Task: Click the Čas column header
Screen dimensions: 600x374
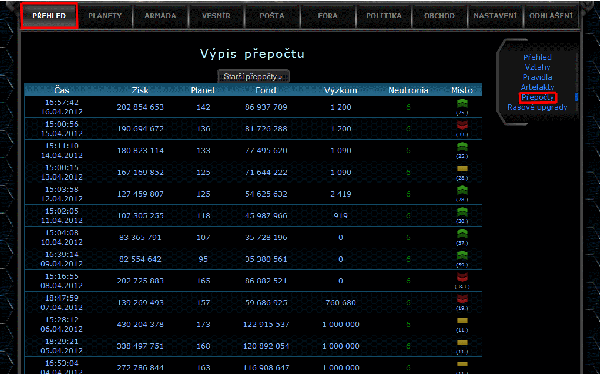Action: [62, 90]
